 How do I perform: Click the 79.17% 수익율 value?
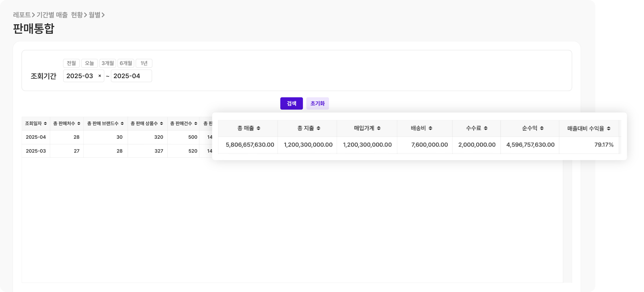click(x=604, y=145)
